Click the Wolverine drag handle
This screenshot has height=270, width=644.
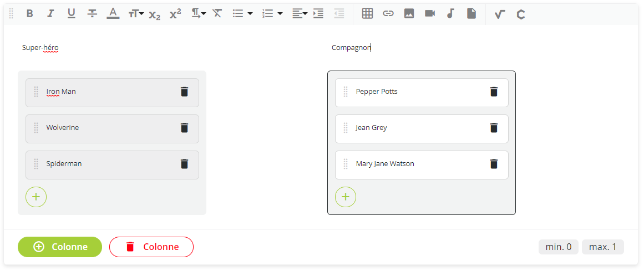tap(36, 128)
